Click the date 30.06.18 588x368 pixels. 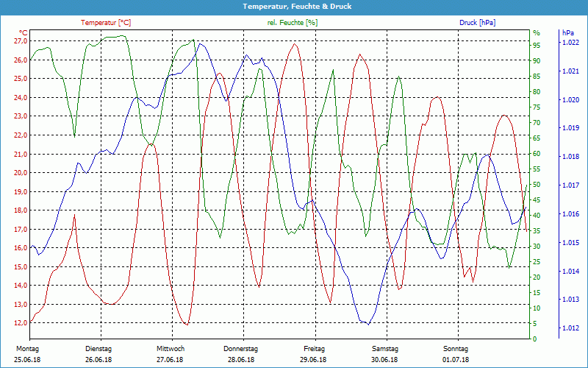tap(384, 360)
